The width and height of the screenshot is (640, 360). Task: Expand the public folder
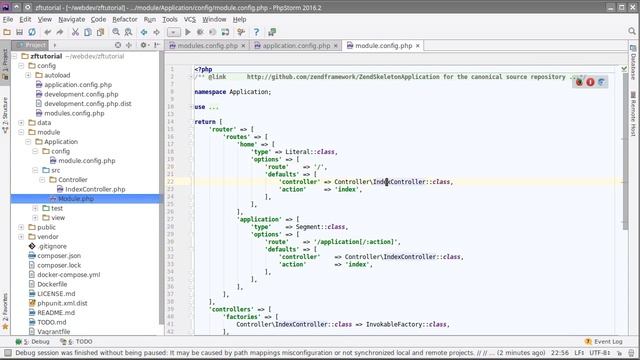(21, 227)
